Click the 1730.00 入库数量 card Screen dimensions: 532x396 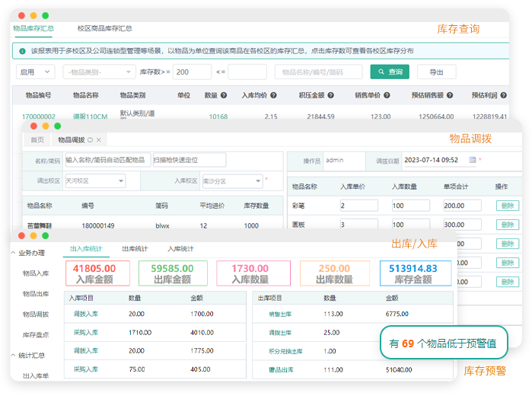[253, 273]
